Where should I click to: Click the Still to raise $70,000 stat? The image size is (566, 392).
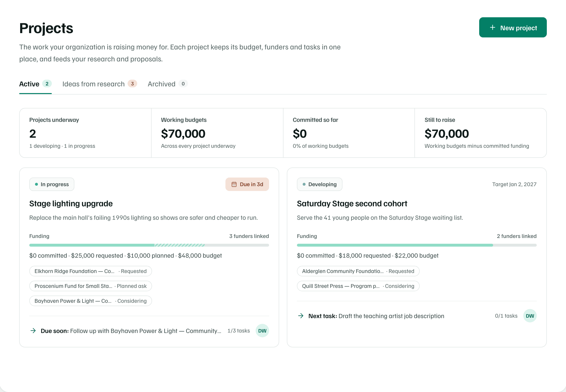pyautogui.click(x=481, y=133)
